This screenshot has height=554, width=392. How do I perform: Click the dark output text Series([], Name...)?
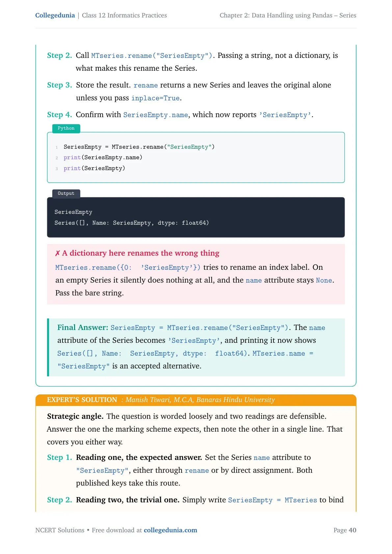[x=132, y=223]
